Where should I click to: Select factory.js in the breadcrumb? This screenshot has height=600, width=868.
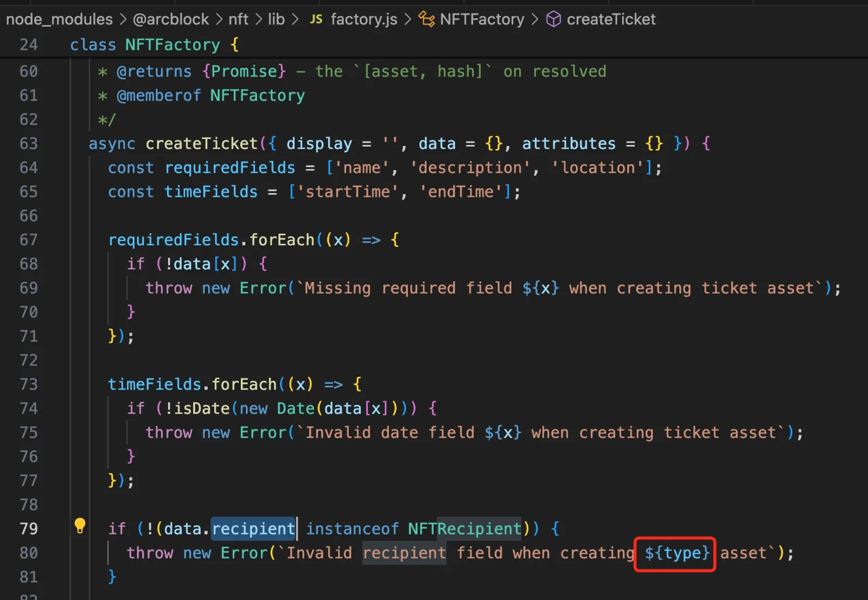tap(364, 20)
